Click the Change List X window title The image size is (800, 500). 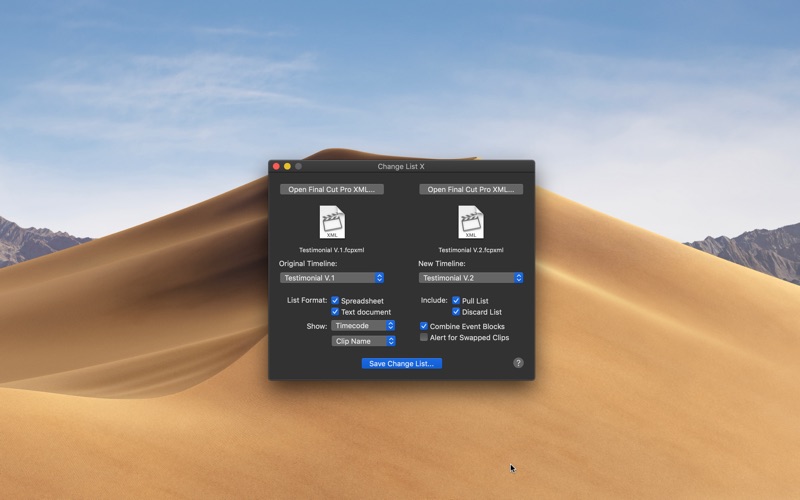pyautogui.click(x=401, y=166)
